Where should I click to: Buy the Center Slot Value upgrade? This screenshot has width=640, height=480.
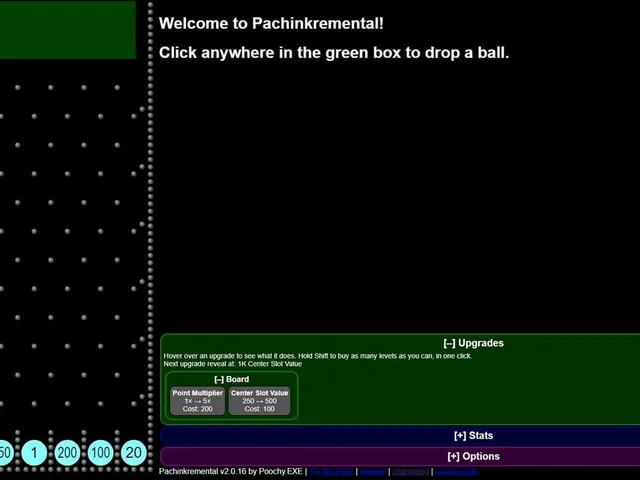pos(260,401)
